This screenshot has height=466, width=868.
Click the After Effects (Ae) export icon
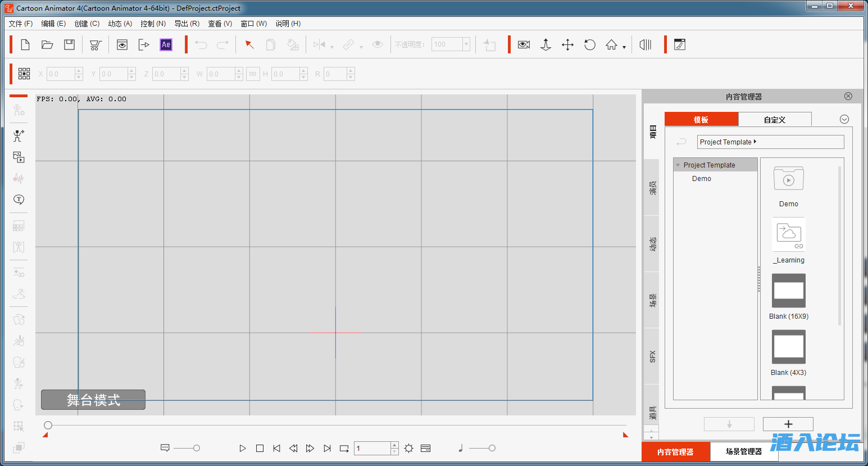[166, 45]
